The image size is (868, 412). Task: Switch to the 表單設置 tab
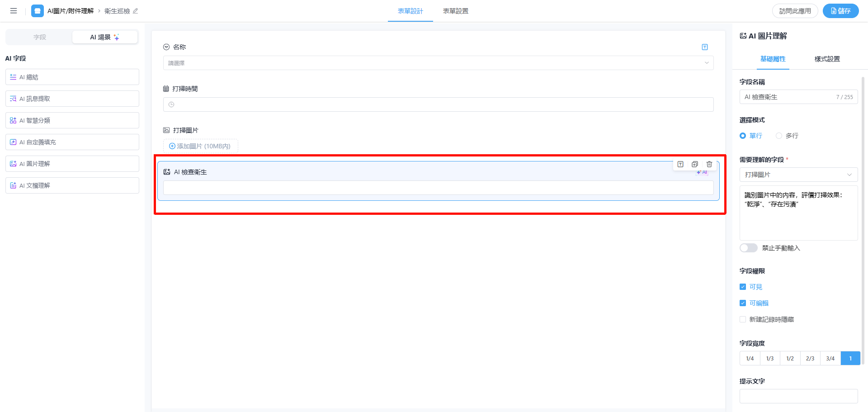tap(455, 11)
